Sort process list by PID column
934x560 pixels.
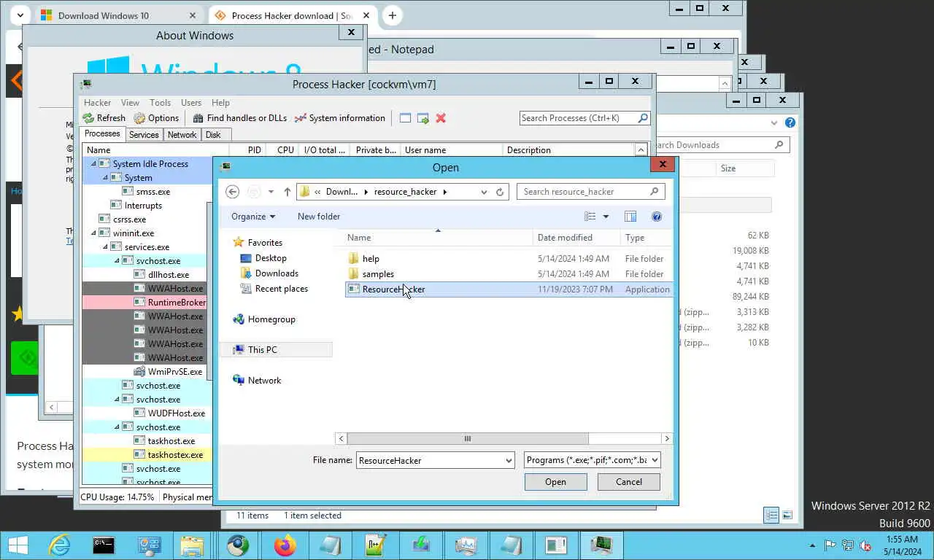coord(247,150)
